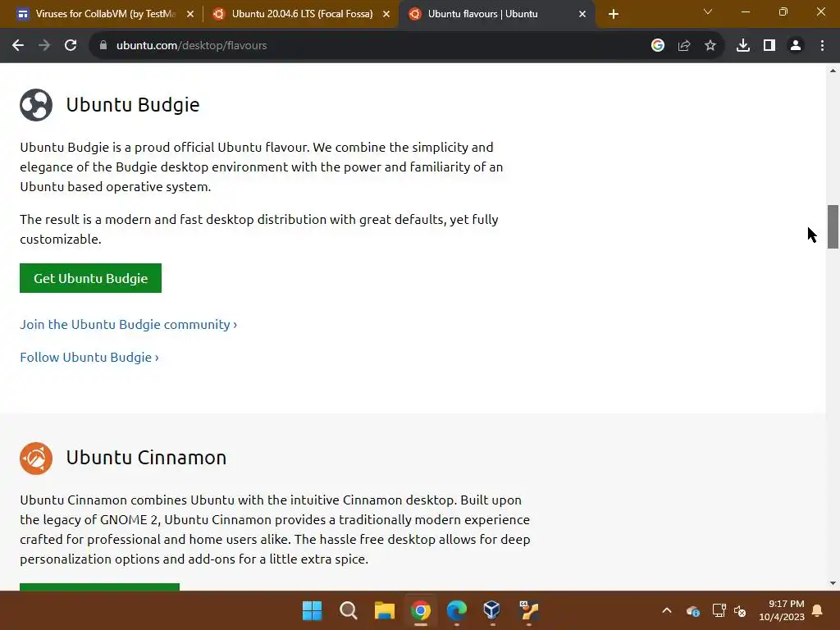Bookmark this page with the star icon
Image resolution: width=840 pixels, height=630 pixels.
[x=710, y=46]
